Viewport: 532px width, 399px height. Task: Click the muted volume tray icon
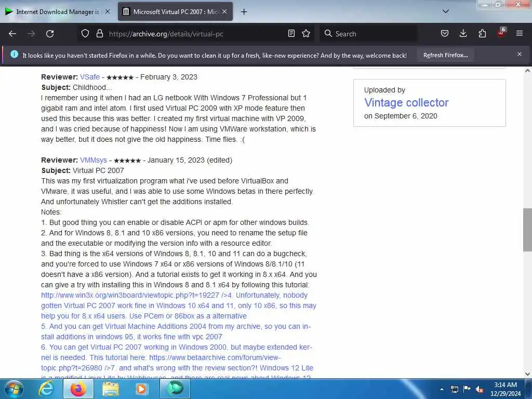pos(480,389)
